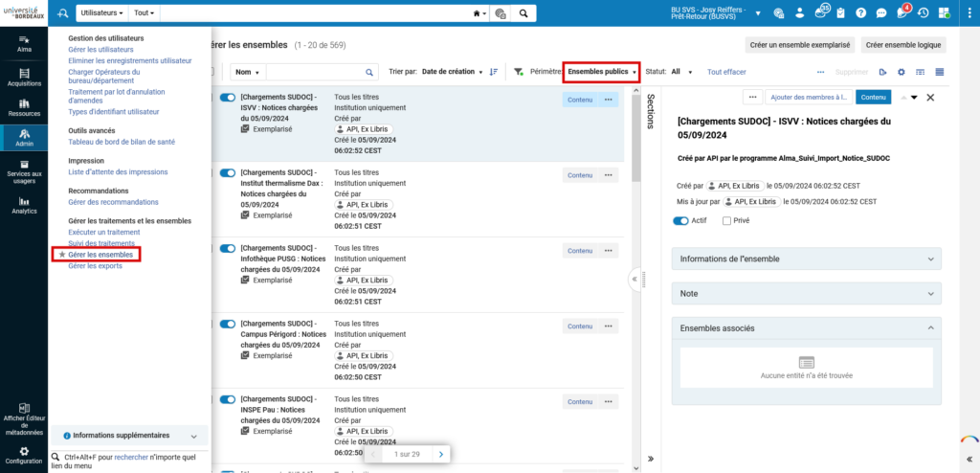Open the Services aux usagers sidebar menu
The image size is (980, 473).
24,172
